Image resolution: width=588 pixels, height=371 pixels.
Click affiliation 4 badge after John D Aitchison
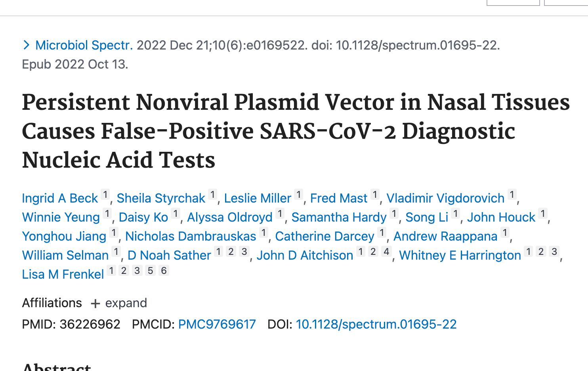(x=386, y=252)
